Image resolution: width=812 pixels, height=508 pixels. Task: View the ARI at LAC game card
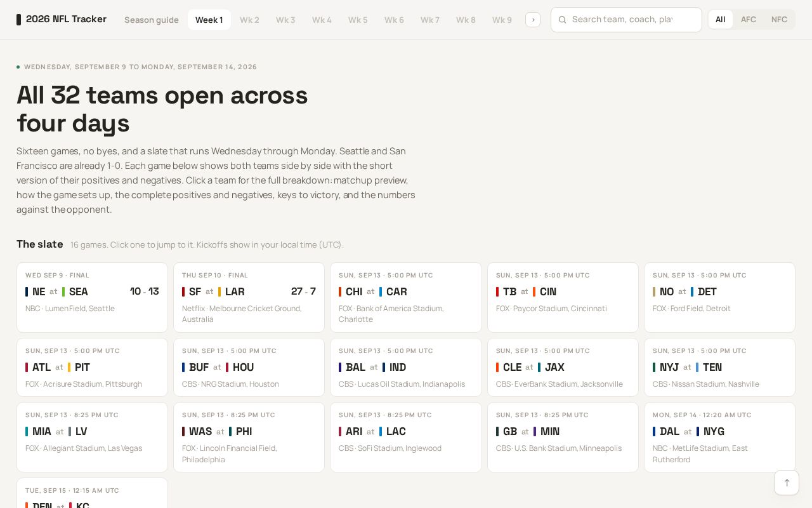(x=406, y=437)
